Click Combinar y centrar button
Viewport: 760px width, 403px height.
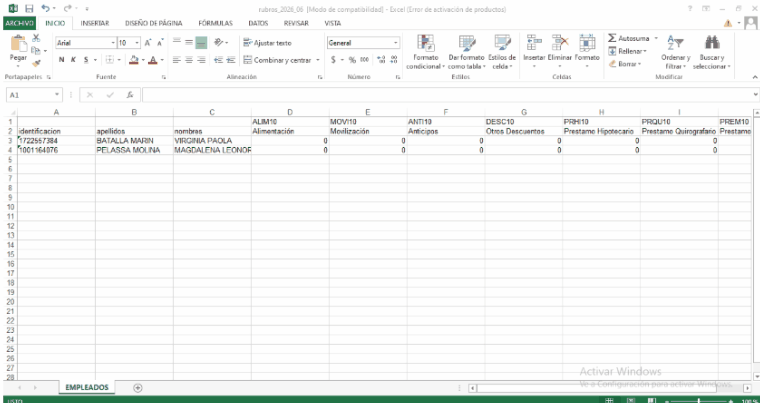[277, 60]
